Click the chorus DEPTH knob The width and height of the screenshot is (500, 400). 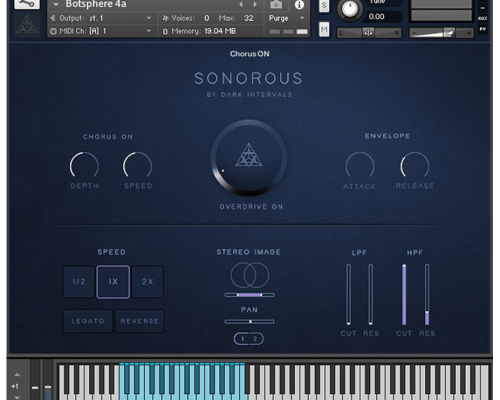[84, 166]
